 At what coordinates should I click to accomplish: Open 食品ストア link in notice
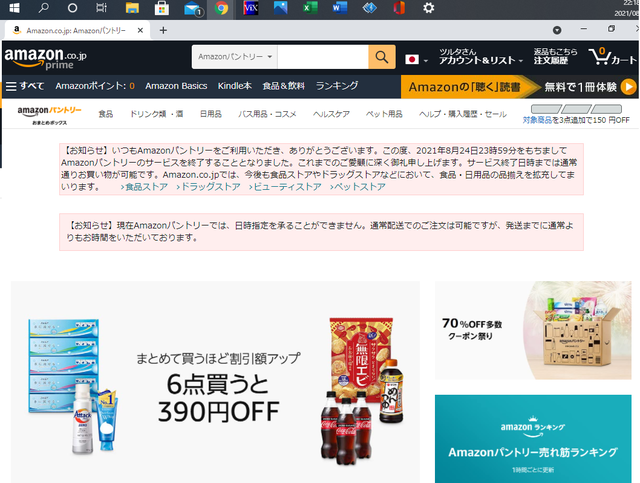[144, 187]
